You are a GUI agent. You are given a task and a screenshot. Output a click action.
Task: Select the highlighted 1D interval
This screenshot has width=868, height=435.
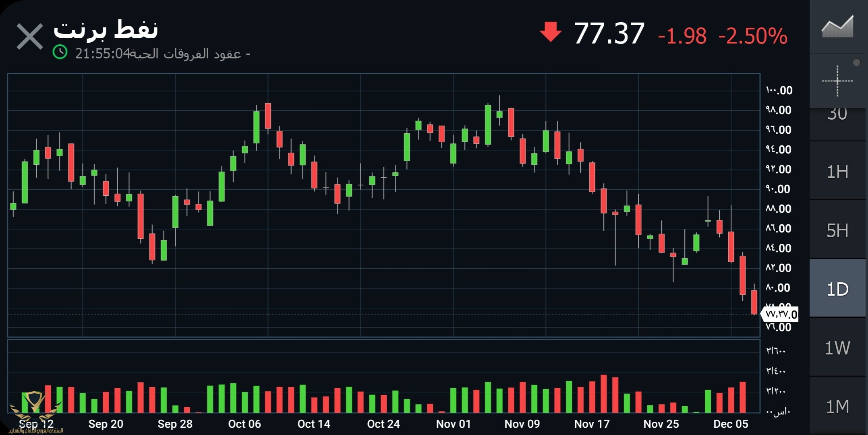[x=837, y=289]
